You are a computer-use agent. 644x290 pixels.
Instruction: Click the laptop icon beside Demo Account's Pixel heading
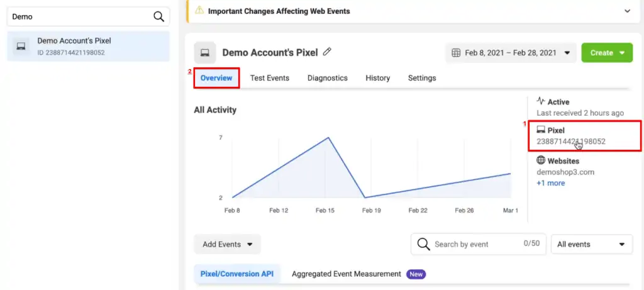[205, 53]
